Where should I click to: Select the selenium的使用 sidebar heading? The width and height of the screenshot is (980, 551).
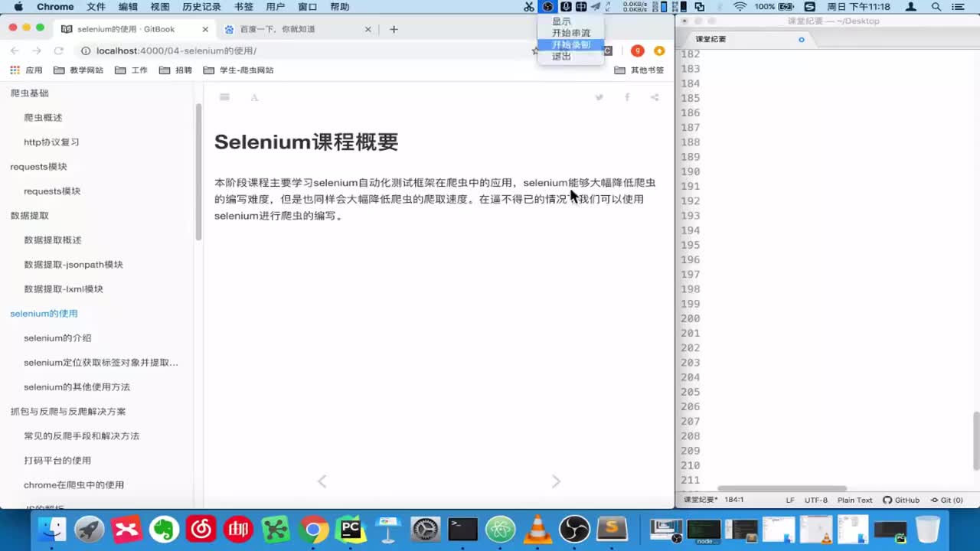click(44, 314)
